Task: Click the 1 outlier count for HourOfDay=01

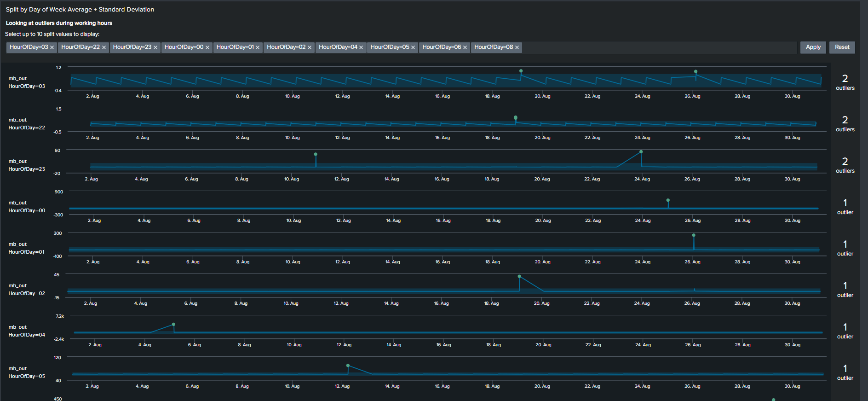Action: coord(845,248)
